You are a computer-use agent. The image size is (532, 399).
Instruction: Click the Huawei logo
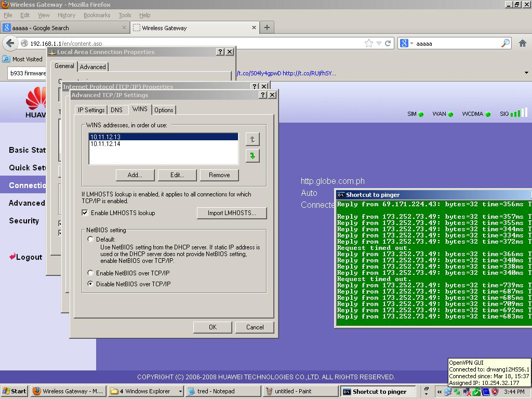pos(36,102)
